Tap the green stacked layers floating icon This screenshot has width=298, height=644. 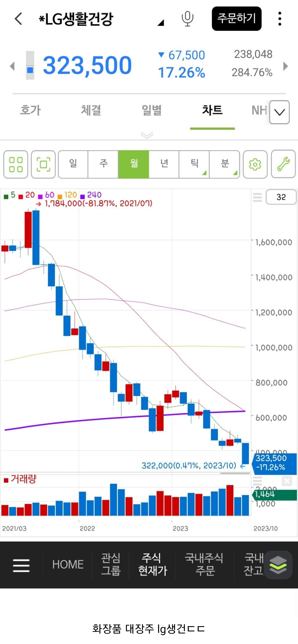278,565
